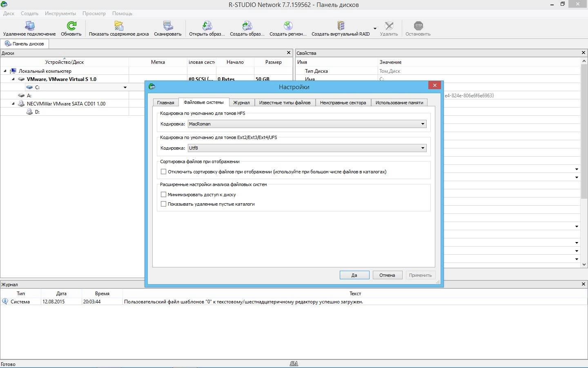
Task: Open the Создать виртуальный RAID dropdown arrow
Action: 375,29
